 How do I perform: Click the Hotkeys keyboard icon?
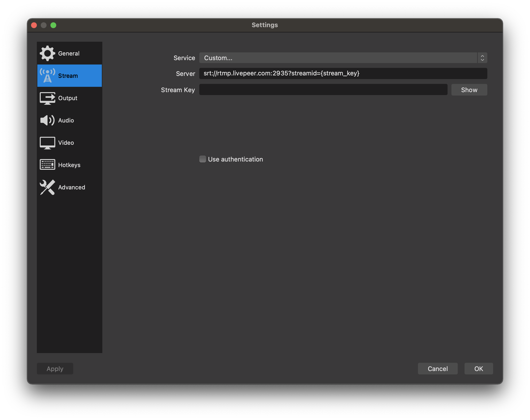48,165
